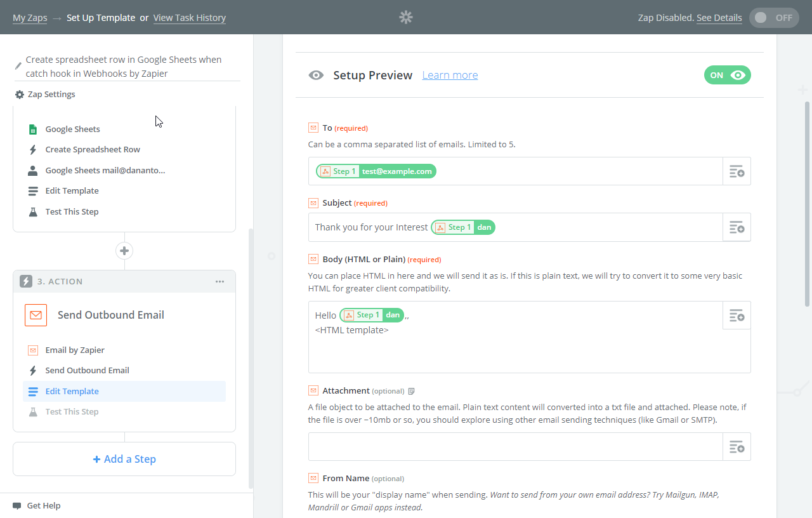The width and height of the screenshot is (812, 518).
Task: Click the See Details link
Action: click(719, 18)
